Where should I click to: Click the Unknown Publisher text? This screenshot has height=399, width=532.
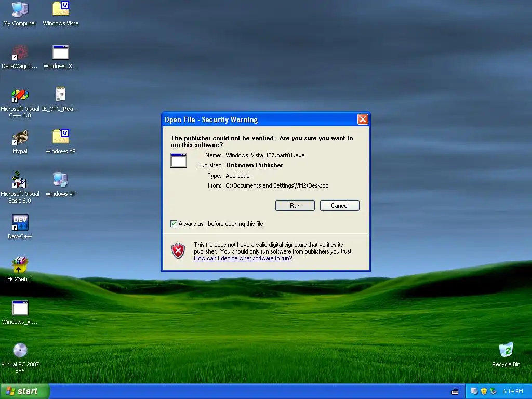(255, 165)
